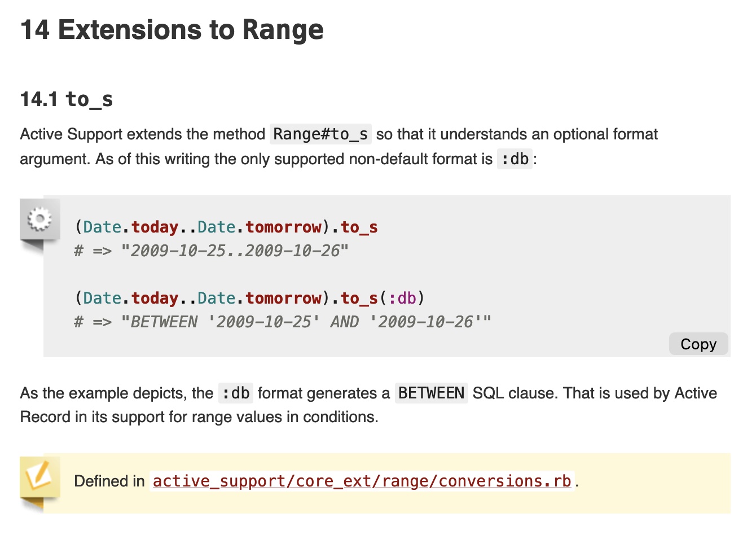
Task: Click the first to_s method call
Action: coord(359,227)
